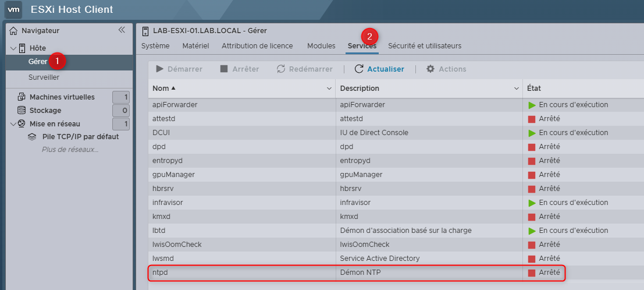Click Démon d'association basé sur la charge
Image resolution: width=644 pixels, height=290 pixels.
[406, 231]
